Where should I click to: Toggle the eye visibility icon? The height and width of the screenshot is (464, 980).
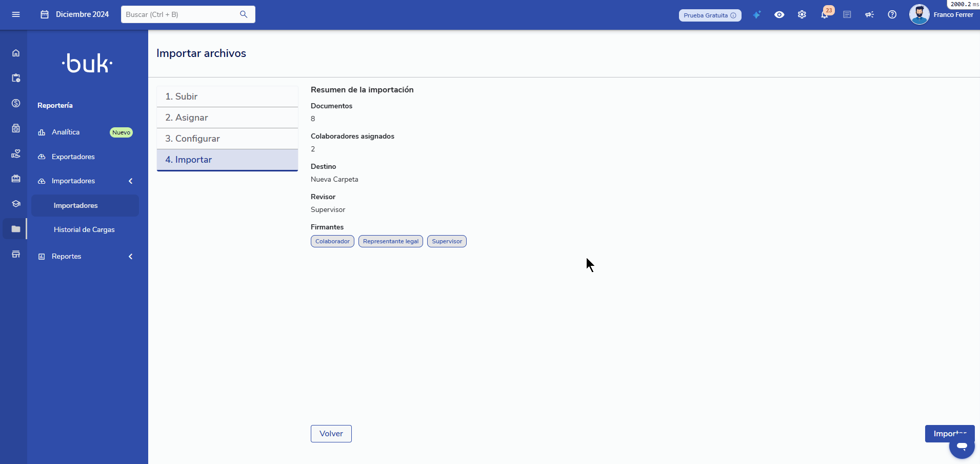[x=779, y=15]
